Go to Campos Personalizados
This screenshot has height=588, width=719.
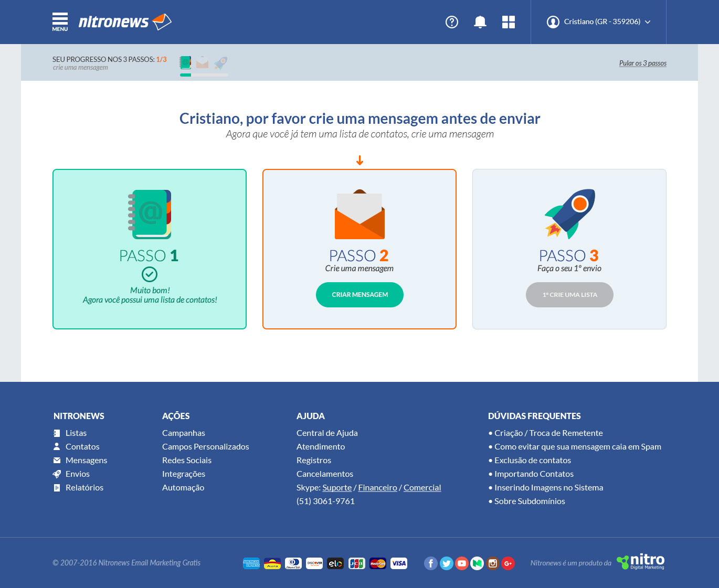coord(206,447)
